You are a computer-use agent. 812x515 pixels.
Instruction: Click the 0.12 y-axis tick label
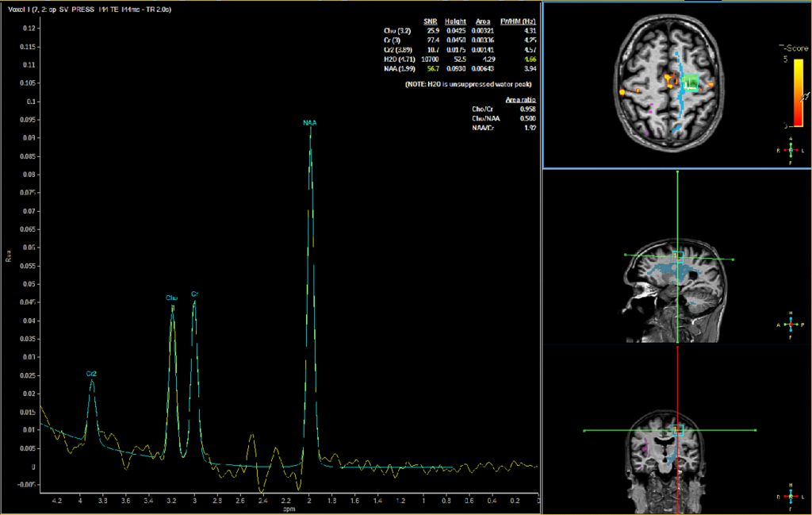pyautogui.click(x=28, y=28)
